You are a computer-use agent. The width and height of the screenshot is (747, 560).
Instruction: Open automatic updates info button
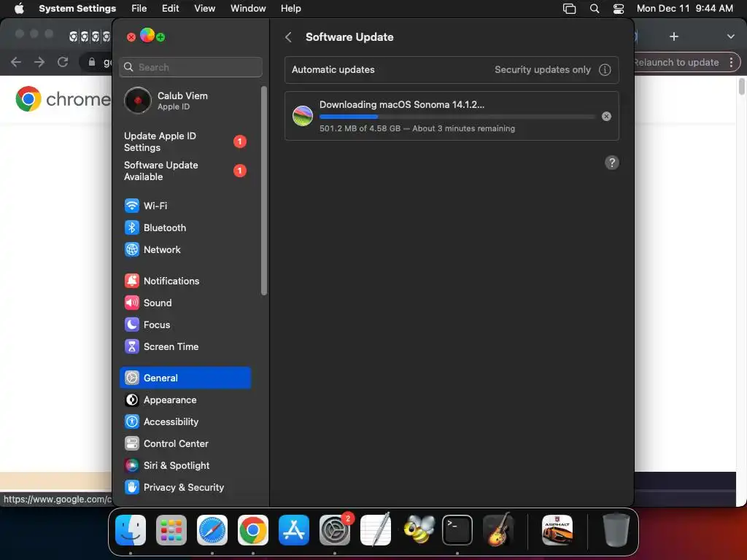click(605, 69)
